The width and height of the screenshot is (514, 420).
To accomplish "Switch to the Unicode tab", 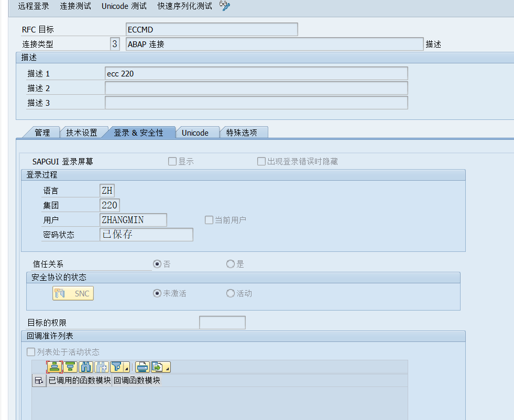I will tap(197, 132).
